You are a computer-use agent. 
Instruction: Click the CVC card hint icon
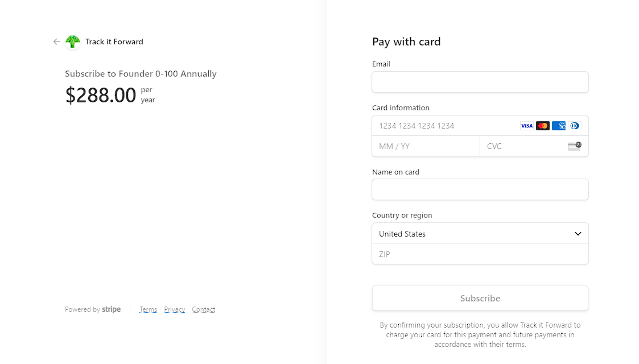(575, 146)
